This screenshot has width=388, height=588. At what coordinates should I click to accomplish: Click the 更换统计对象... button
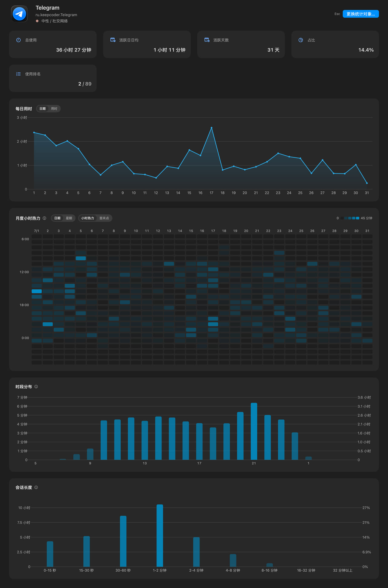click(361, 14)
